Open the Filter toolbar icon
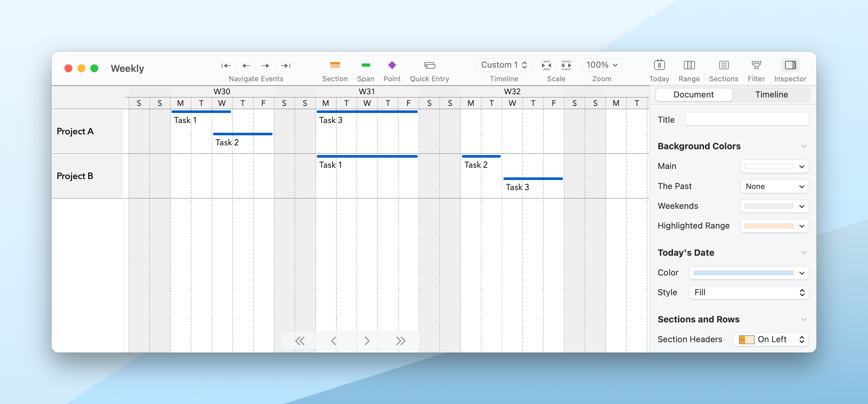The image size is (868, 404). pos(756,65)
